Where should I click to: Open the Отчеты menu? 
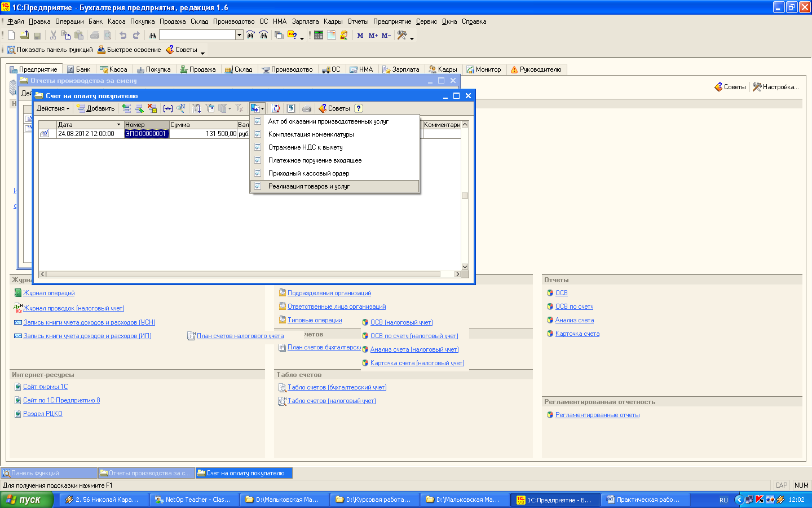click(x=358, y=21)
